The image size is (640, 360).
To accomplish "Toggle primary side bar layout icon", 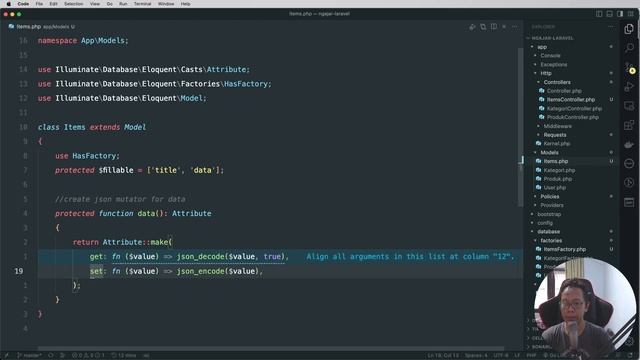I will pyautogui.click(x=599, y=14).
